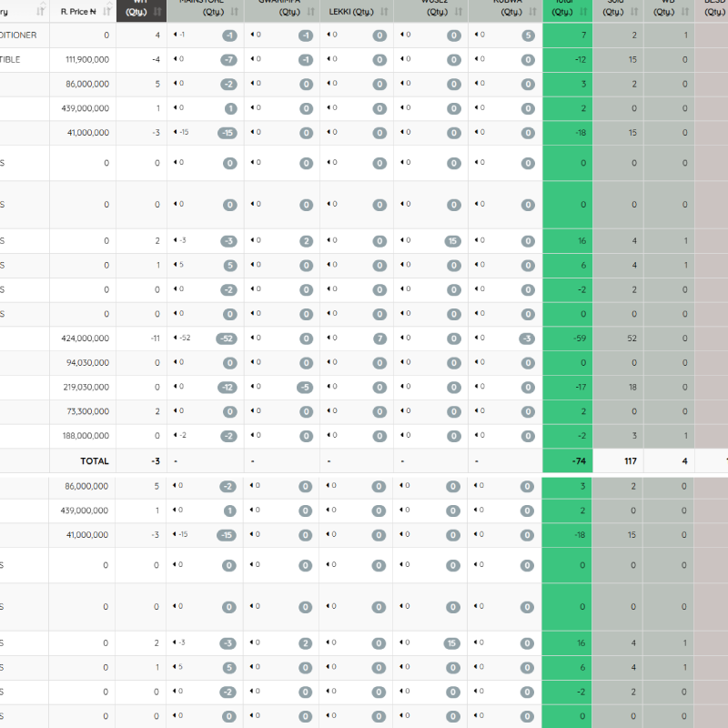728x728 pixels.
Task: Click the -11 WH cell in 424,000,000 row
Action: pyautogui.click(x=141, y=338)
